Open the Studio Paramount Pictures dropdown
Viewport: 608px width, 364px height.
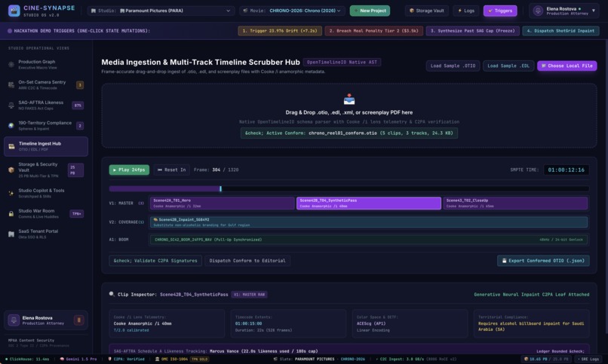(161, 11)
